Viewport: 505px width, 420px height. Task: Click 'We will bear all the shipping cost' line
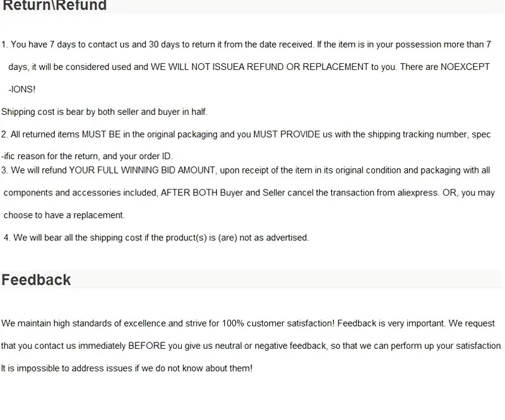pos(156,238)
